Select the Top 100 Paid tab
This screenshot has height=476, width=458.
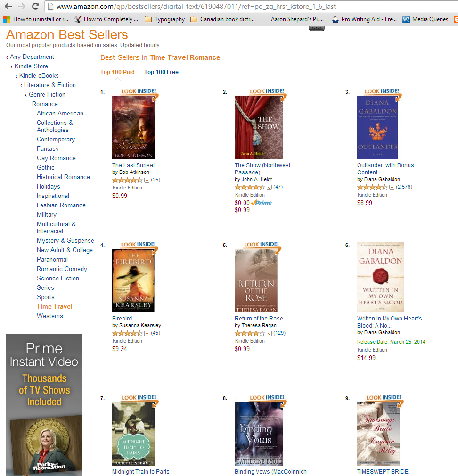117,72
